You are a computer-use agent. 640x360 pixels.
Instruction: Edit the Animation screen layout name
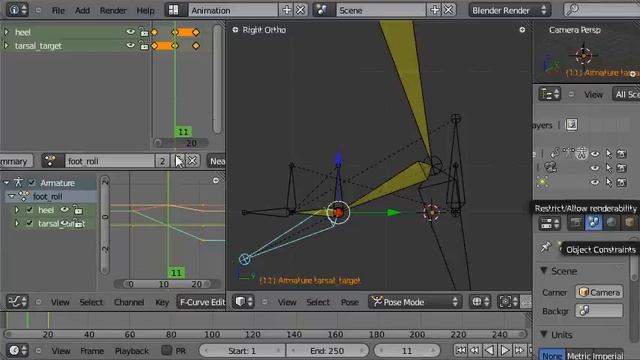(233, 10)
